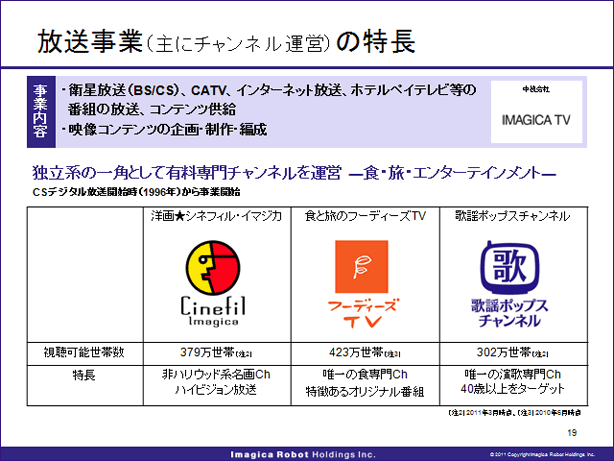
Task: Click the cell '423万世帯'
Action: point(364,353)
